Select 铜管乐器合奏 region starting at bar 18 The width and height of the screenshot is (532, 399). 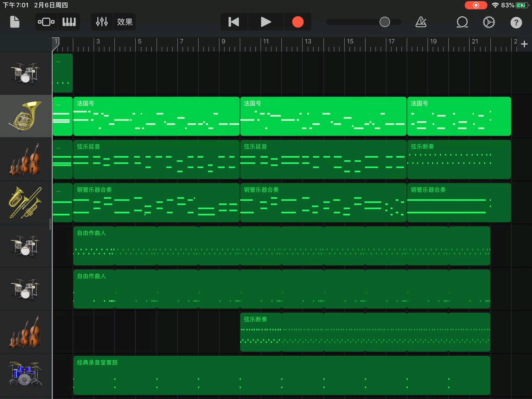click(459, 203)
